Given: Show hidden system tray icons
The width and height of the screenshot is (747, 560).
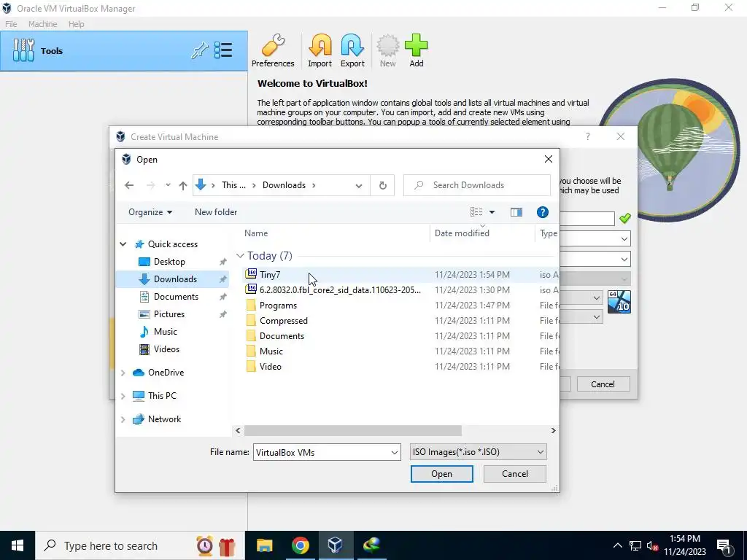Looking at the screenshot, I should (617, 545).
